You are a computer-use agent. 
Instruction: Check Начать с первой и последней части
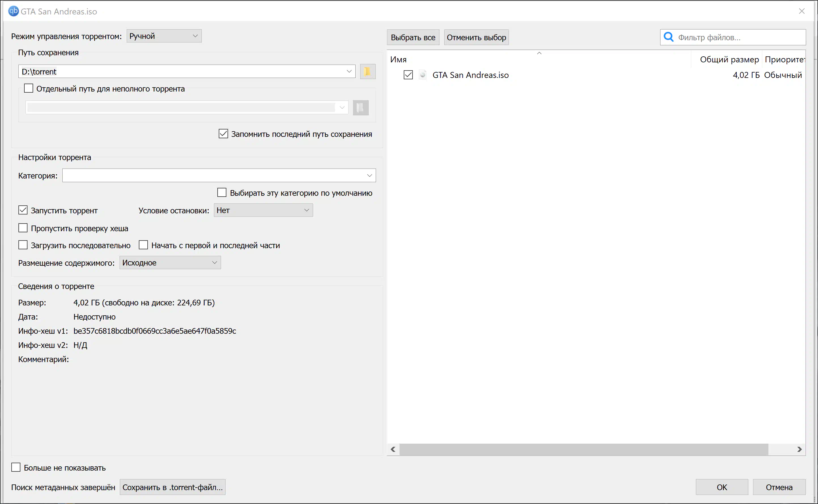143,245
